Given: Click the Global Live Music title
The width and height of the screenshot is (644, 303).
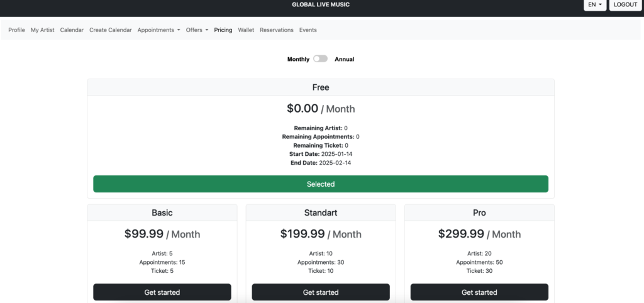Looking at the screenshot, I should pos(321,5).
